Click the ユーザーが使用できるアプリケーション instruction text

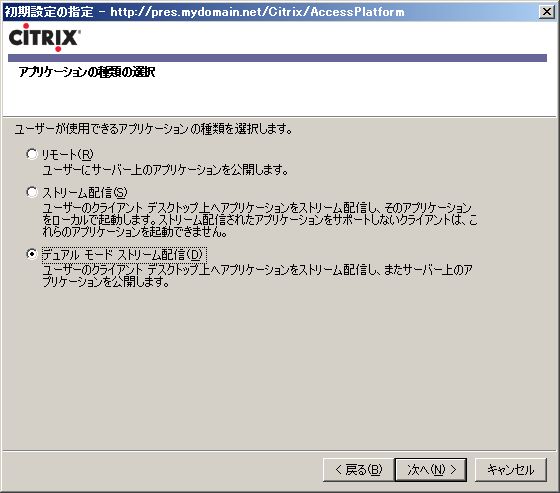click(153, 128)
